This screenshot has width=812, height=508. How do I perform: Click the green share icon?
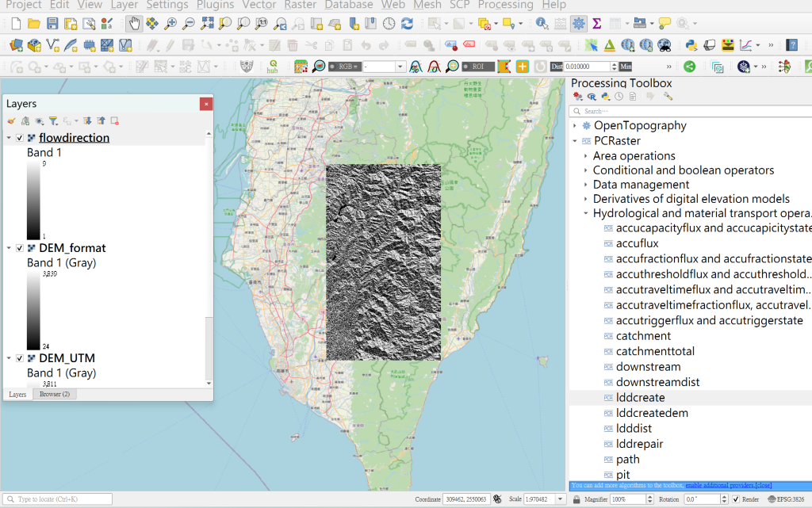click(689, 67)
